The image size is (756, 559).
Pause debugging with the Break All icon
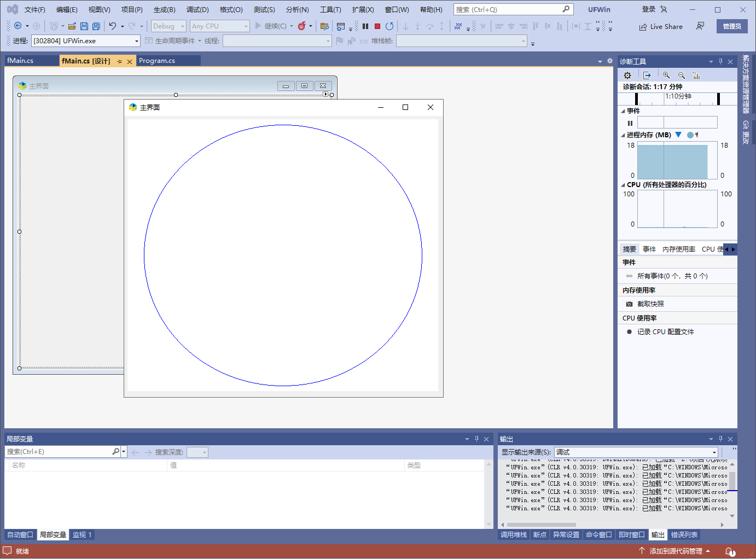(365, 26)
